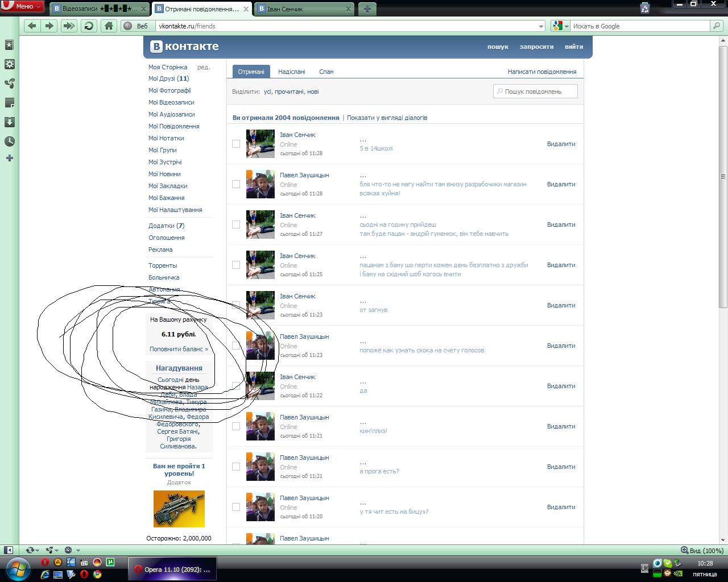This screenshot has height=582, width=728.
Task: Switch to the Відеозаписи browser tab
Action: point(100,9)
